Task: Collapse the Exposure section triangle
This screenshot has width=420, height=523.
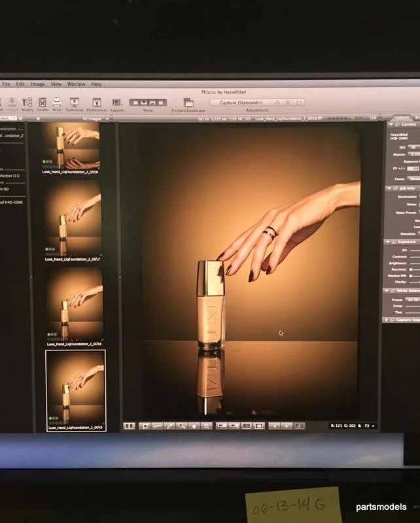Action: coord(387,242)
